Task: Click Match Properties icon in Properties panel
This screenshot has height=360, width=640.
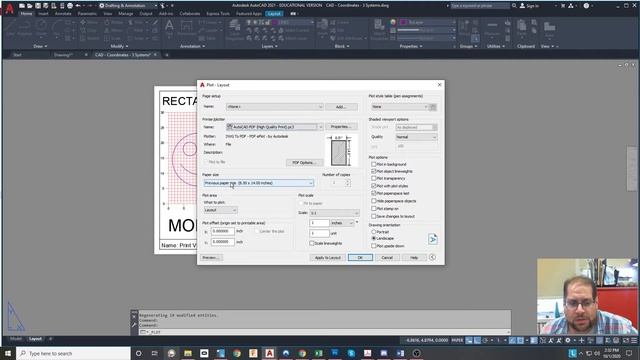Action: coord(379,29)
